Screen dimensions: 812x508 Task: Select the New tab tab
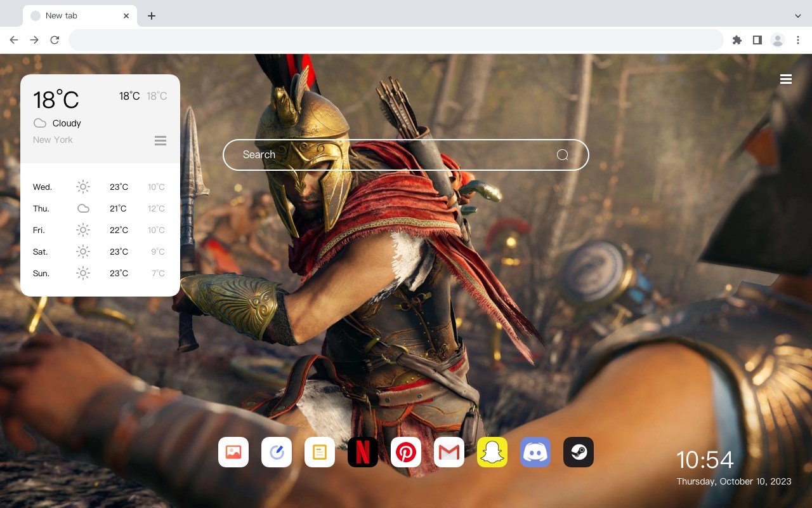80,16
